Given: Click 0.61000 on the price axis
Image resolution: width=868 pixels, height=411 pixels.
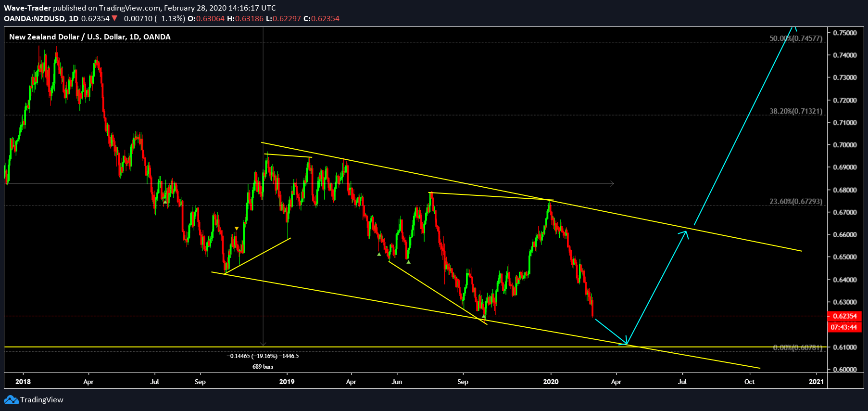Looking at the screenshot, I should 845,347.
